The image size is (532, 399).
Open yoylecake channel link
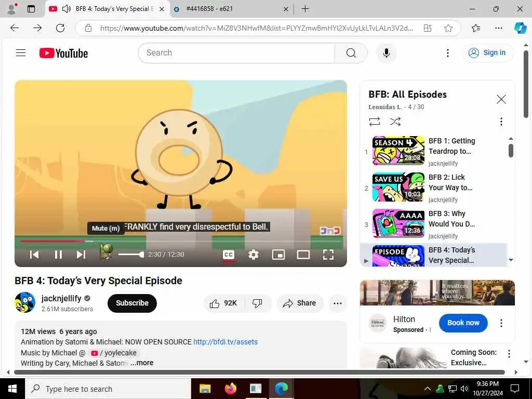coord(114,353)
